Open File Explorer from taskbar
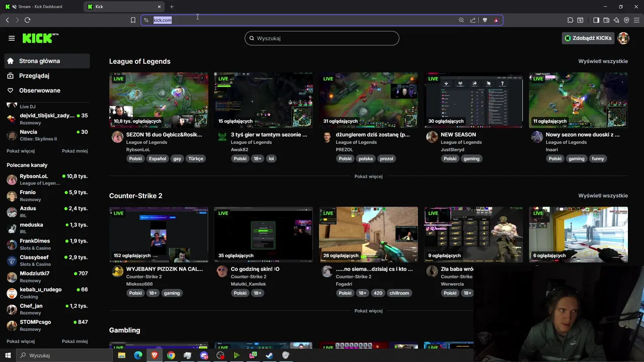Viewport: 644px width, 362px height. click(122, 355)
